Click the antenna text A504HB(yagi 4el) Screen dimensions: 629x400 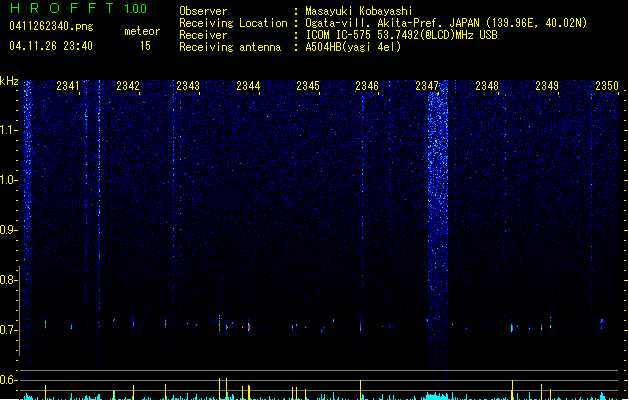pyautogui.click(x=353, y=47)
